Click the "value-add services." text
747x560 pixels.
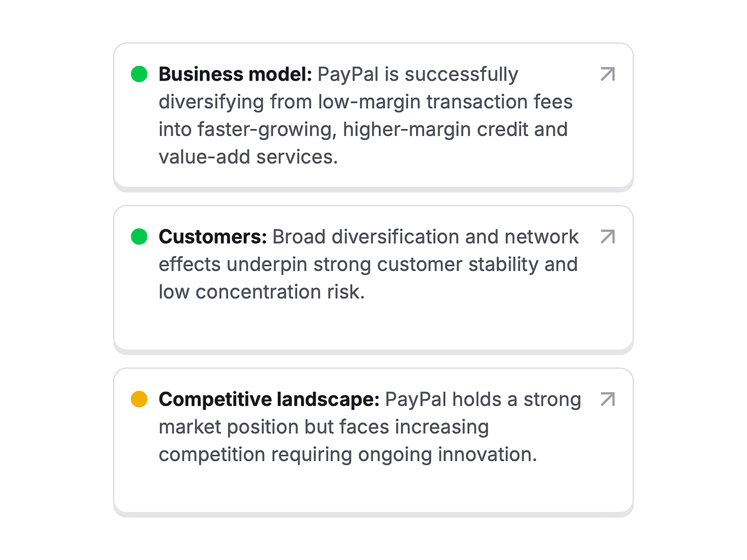[x=248, y=157]
